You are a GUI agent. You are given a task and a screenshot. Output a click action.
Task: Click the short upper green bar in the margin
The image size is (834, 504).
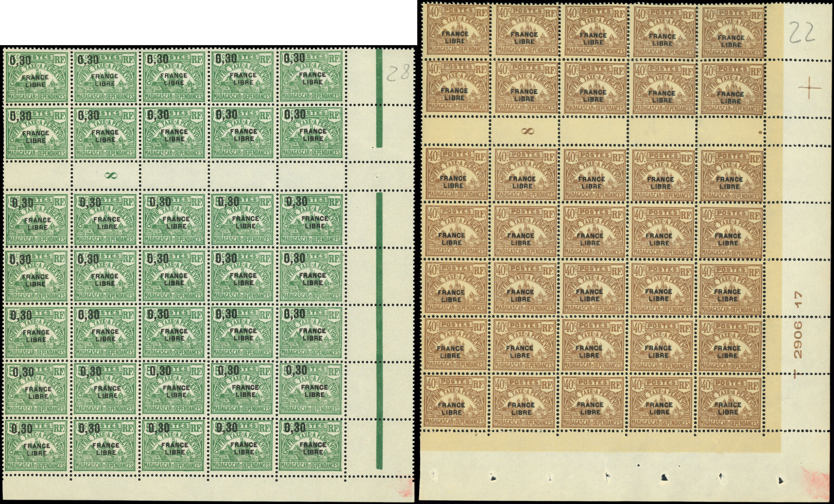coord(379,98)
